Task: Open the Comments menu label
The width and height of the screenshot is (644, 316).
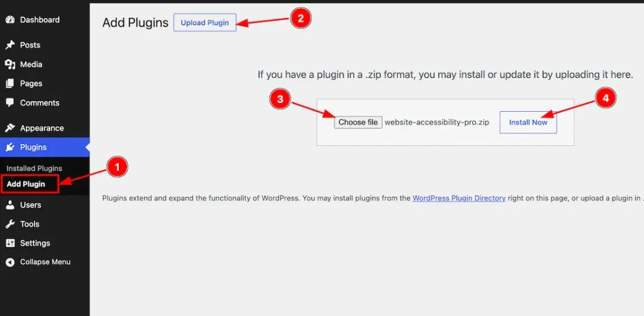Action: (40, 103)
